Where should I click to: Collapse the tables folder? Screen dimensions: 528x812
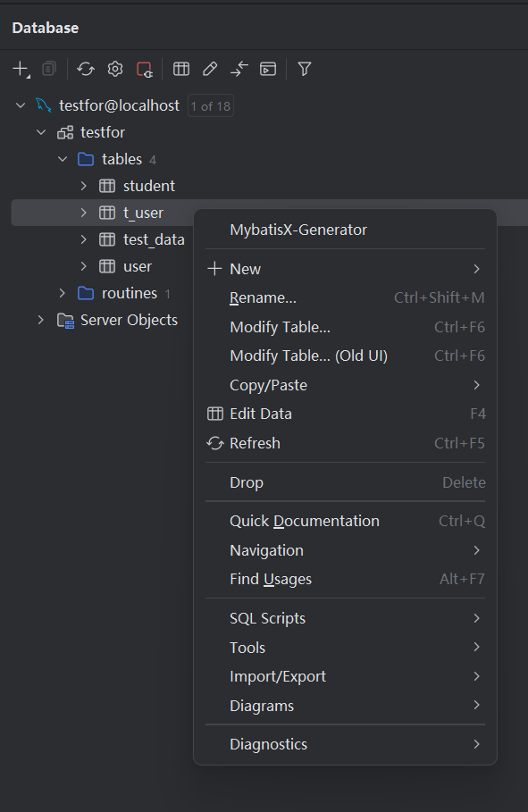click(x=63, y=159)
